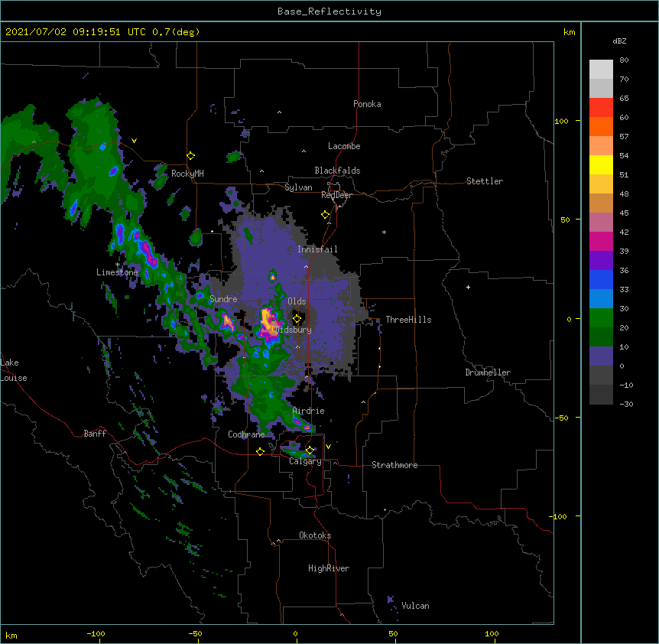The width and height of the screenshot is (659, 644).
Task: Click the blue swatch for 36 dBZ
Action: click(x=601, y=279)
